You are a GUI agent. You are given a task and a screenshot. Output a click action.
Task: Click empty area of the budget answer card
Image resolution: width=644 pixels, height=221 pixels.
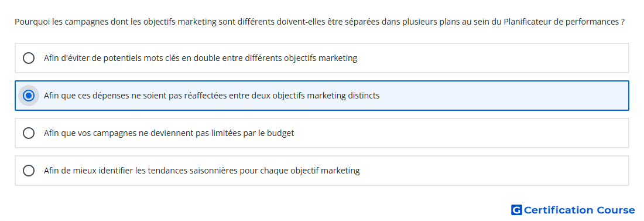pyautogui.click(x=460, y=133)
